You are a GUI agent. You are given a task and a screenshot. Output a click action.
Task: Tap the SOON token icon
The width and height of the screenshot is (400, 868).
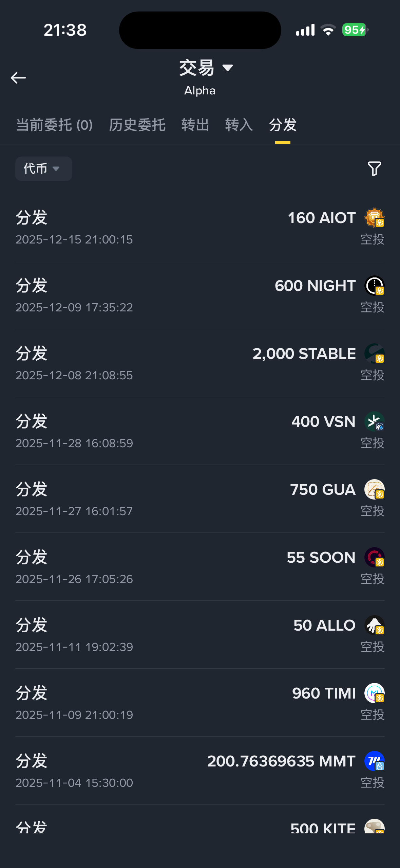click(374, 557)
